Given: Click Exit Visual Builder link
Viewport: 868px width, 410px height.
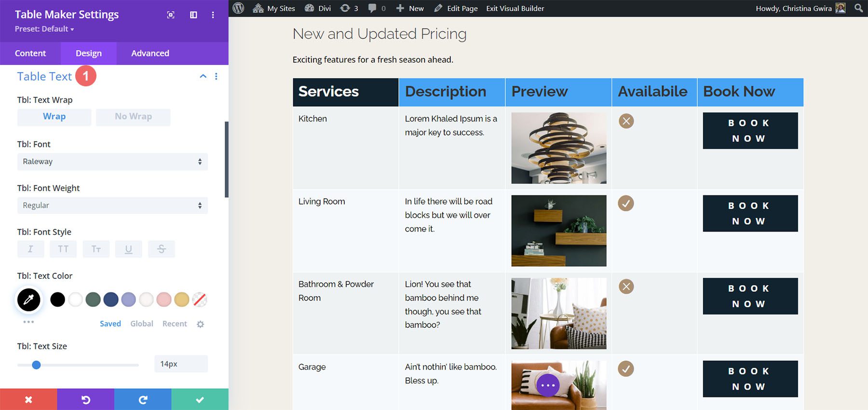Looking at the screenshot, I should 515,8.
